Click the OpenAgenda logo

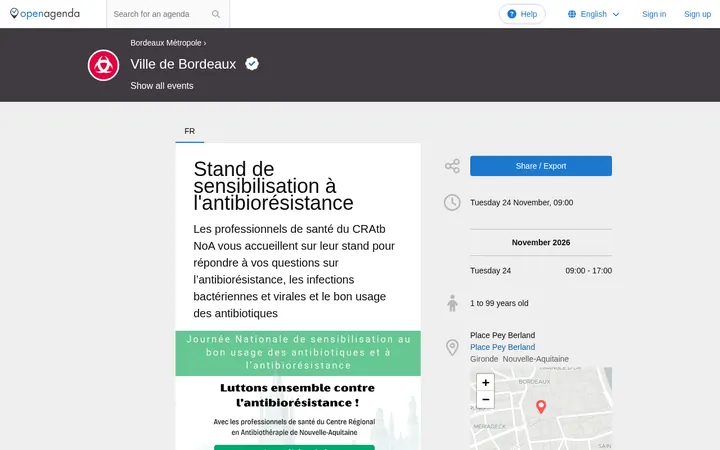(x=45, y=14)
